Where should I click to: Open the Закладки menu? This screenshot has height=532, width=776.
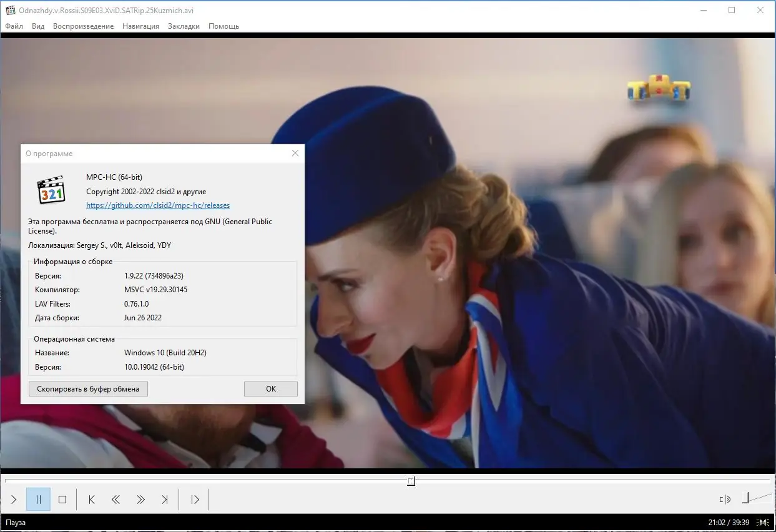pos(183,26)
